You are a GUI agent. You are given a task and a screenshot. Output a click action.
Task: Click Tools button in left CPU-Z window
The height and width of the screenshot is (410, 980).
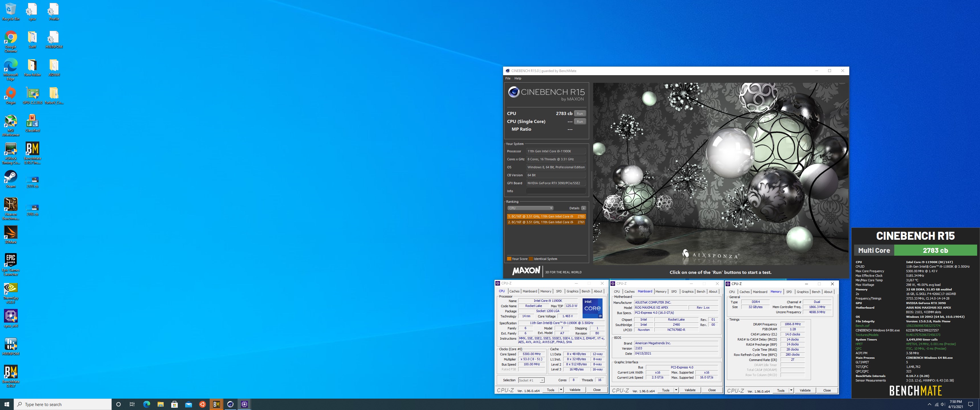(550, 390)
